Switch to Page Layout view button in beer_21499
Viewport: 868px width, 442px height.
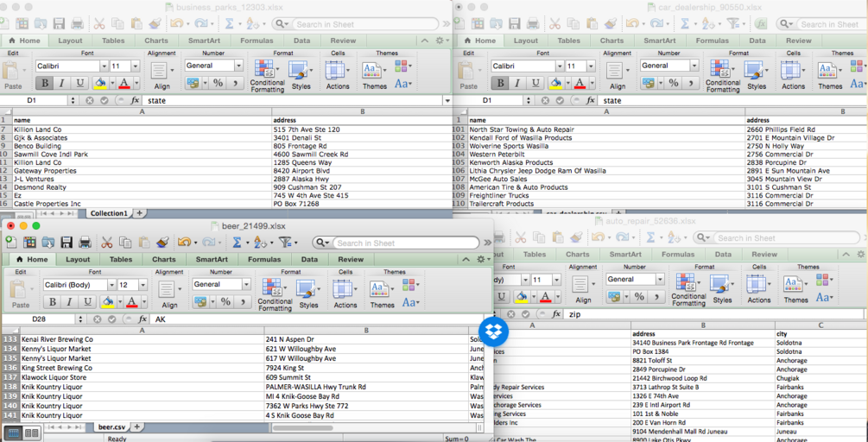[x=31, y=433]
